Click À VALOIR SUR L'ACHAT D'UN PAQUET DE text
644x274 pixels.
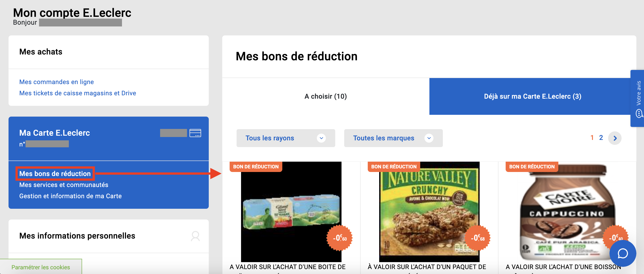(x=427, y=267)
